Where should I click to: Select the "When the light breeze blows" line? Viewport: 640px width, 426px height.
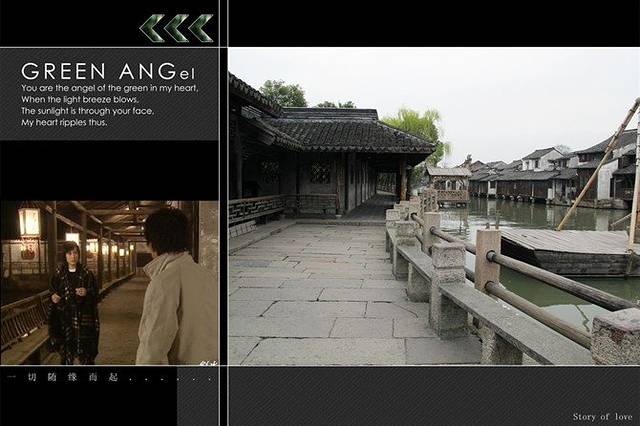tap(80, 100)
